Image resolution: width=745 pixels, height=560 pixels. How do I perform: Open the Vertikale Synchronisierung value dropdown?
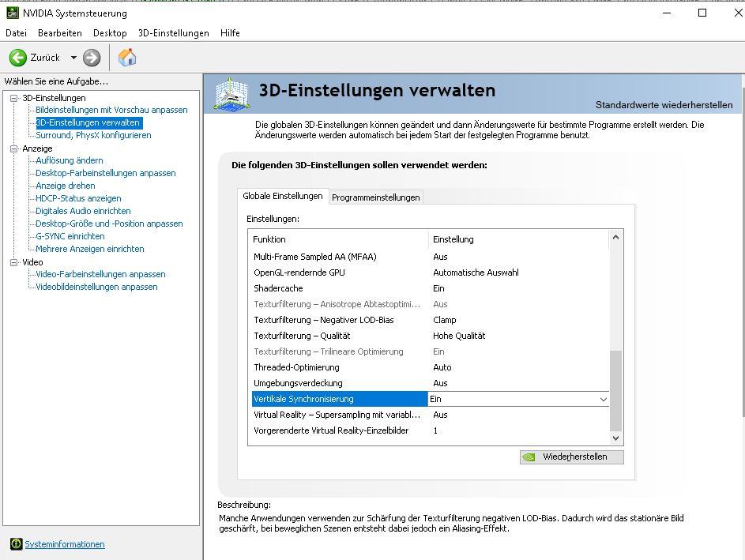pos(603,399)
